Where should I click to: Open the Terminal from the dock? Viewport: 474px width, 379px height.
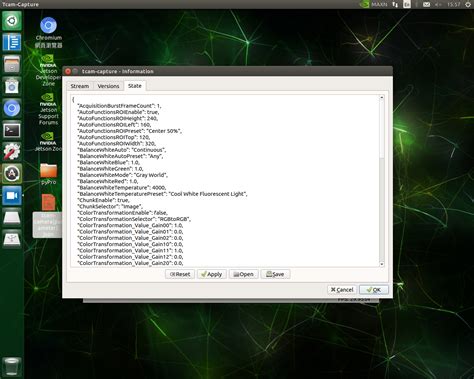12,130
